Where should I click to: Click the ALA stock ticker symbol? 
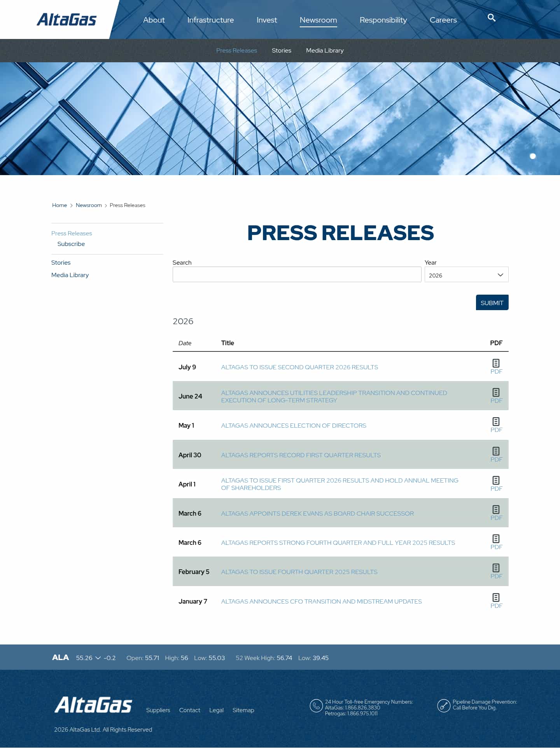[x=61, y=657]
